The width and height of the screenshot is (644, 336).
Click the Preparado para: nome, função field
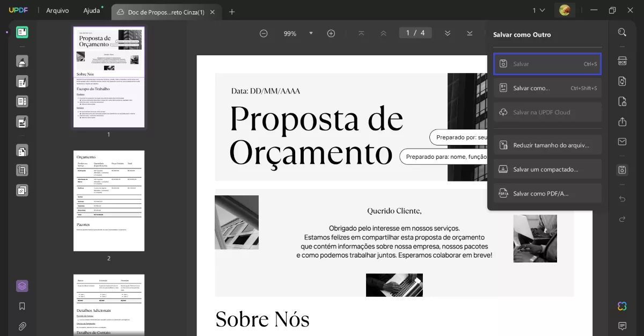pos(445,157)
